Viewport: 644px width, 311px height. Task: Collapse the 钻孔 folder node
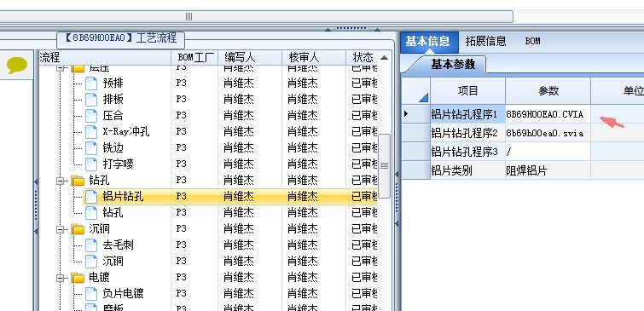tap(61, 181)
